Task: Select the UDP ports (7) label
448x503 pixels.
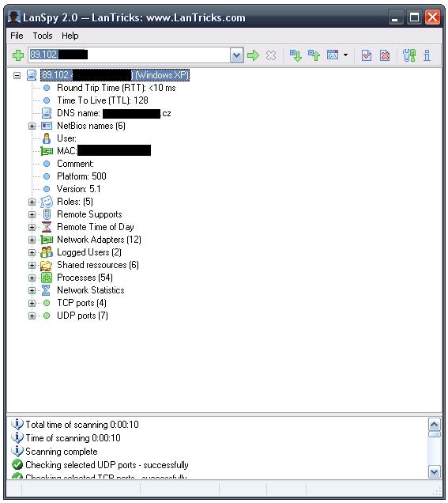Action: tap(82, 316)
